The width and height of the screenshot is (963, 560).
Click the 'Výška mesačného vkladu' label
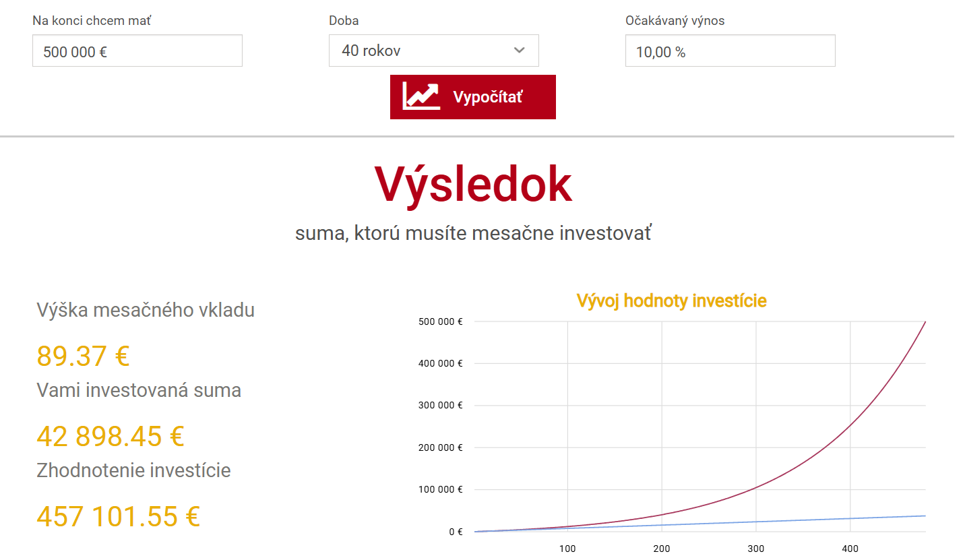point(146,311)
